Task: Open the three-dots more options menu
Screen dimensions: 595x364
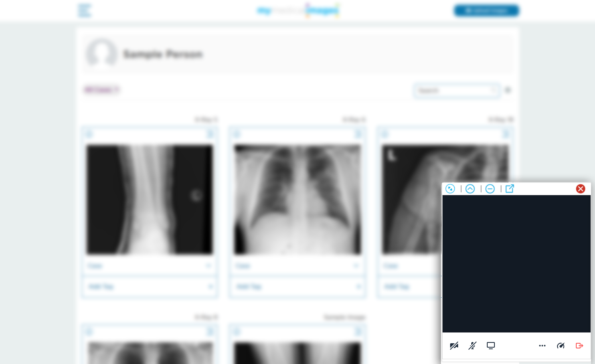Action: click(x=542, y=346)
